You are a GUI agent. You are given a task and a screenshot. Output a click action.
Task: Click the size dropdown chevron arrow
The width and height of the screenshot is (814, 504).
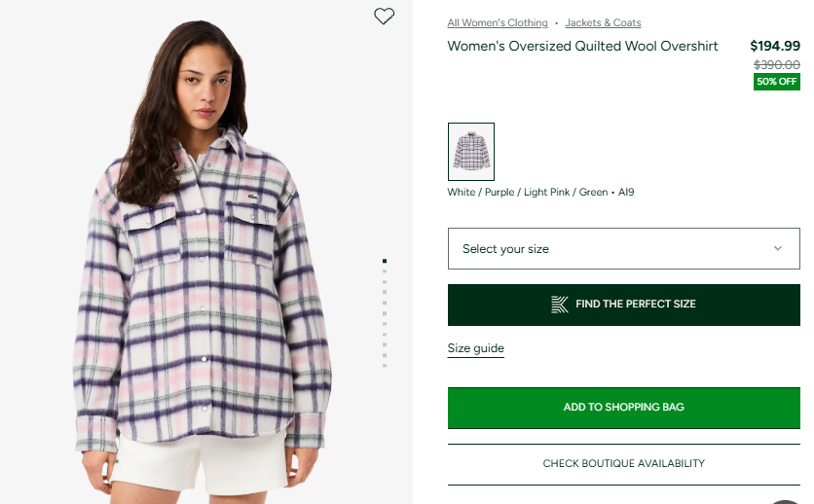click(778, 248)
